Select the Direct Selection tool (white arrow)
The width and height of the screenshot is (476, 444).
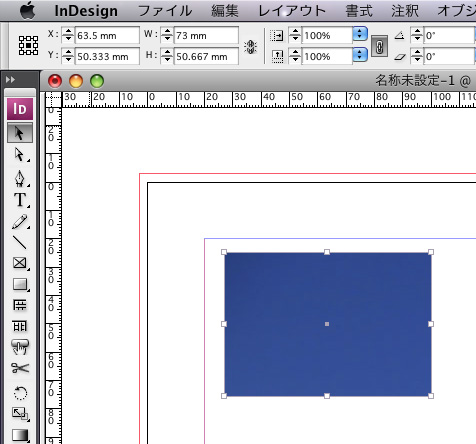(20, 155)
